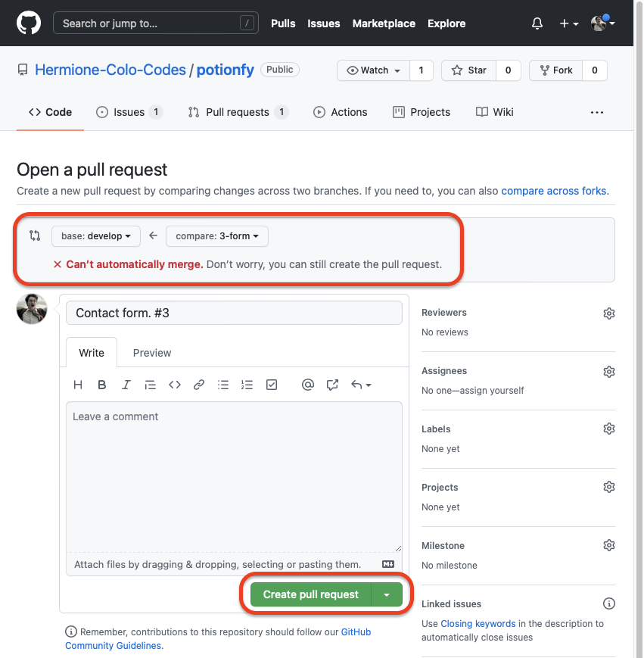Click the Create pull request button

310,594
